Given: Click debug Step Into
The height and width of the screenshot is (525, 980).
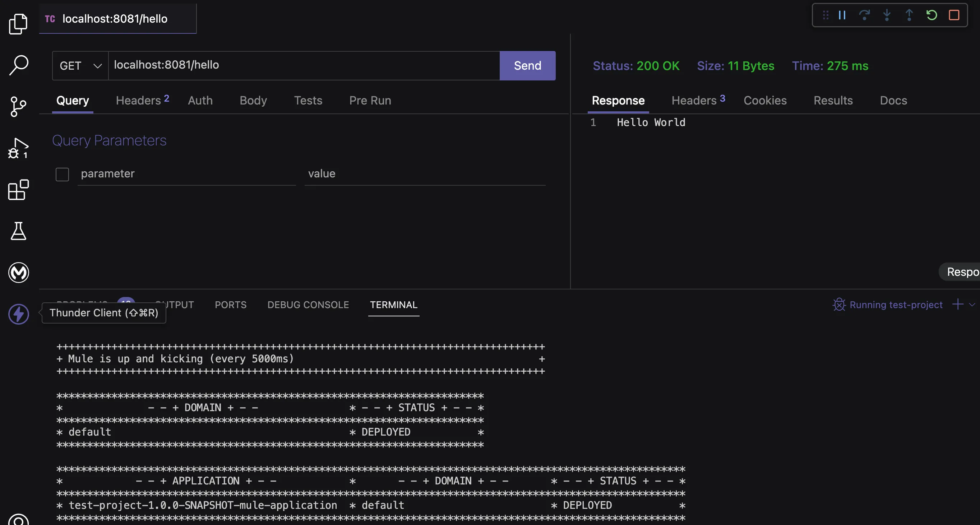Looking at the screenshot, I should pyautogui.click(x=887, y=15).
